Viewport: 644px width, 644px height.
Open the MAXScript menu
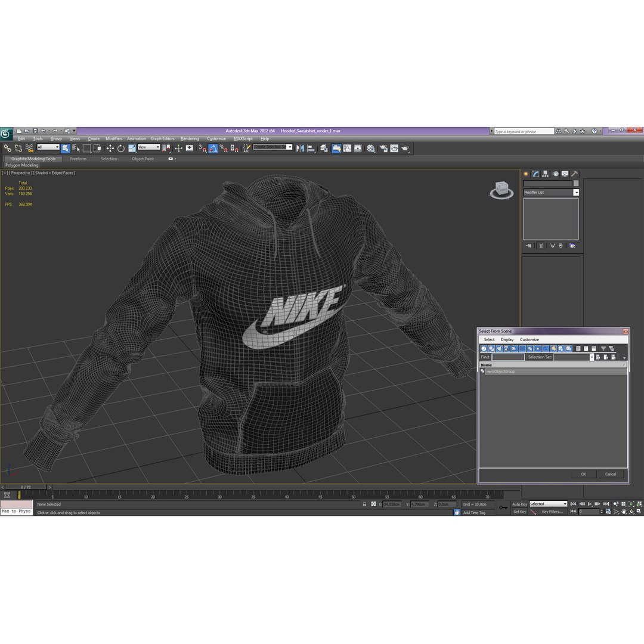click(x=243, y=139)
